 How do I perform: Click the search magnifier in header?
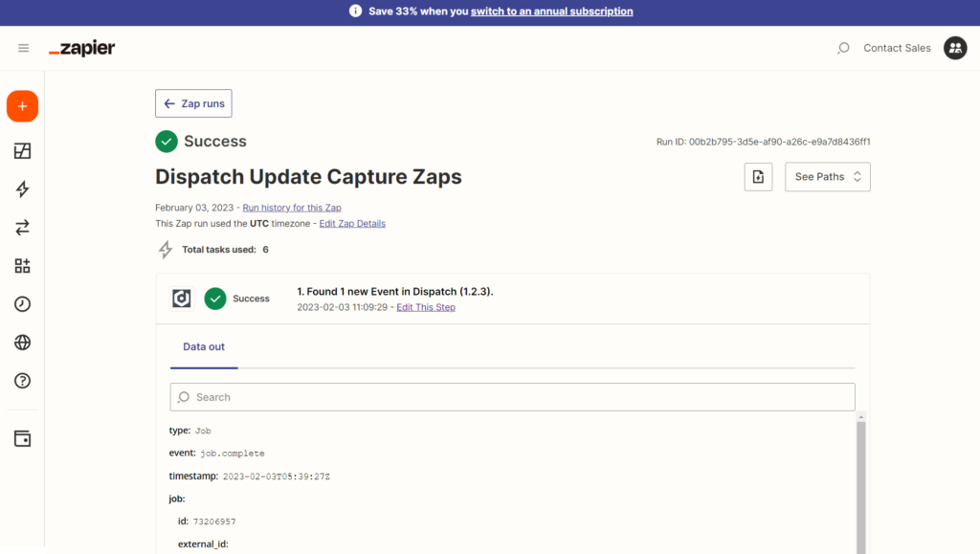click(x=843, y=48)
